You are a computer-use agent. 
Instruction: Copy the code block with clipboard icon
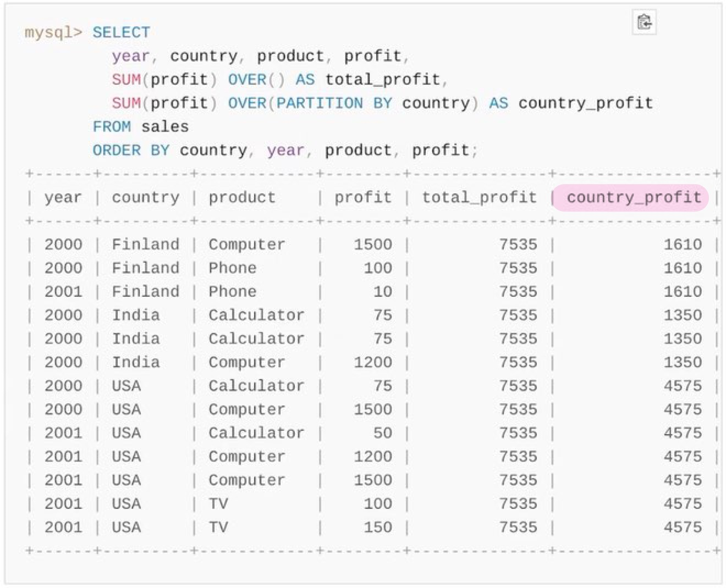pos(644,22)
